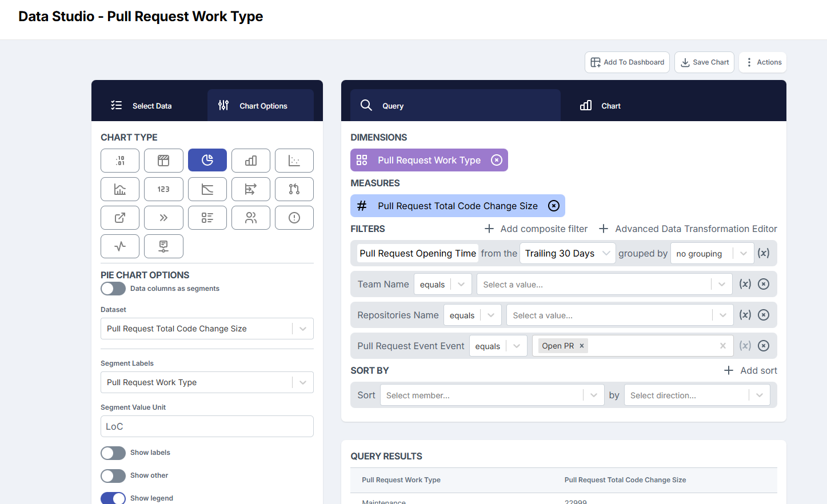This screenshot has width=827, height=504.
Task: Click variable (x) icon on Opening Time filter
Action: (764, 253)
